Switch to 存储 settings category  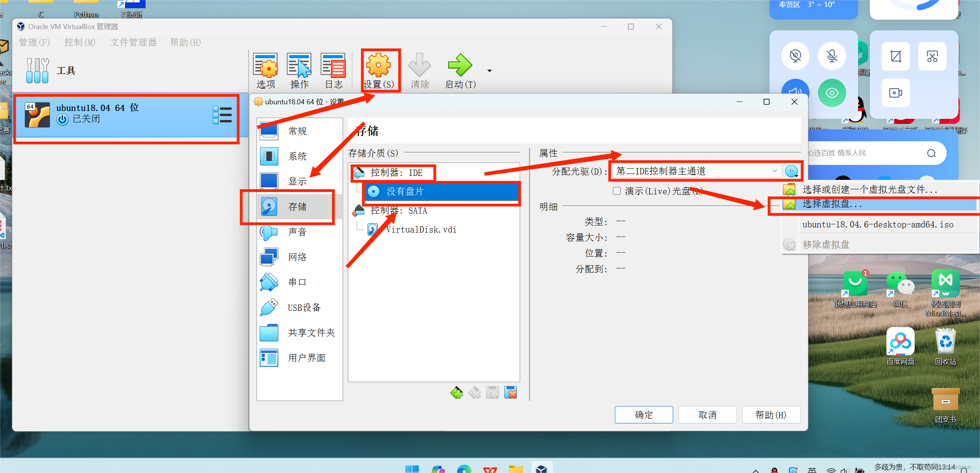[x=299, y=207]
